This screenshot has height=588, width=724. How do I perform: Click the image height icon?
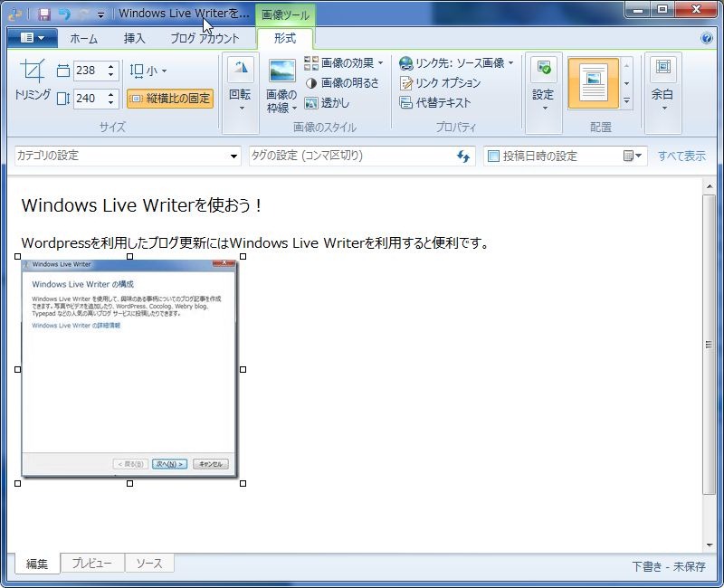pos(63,99)
